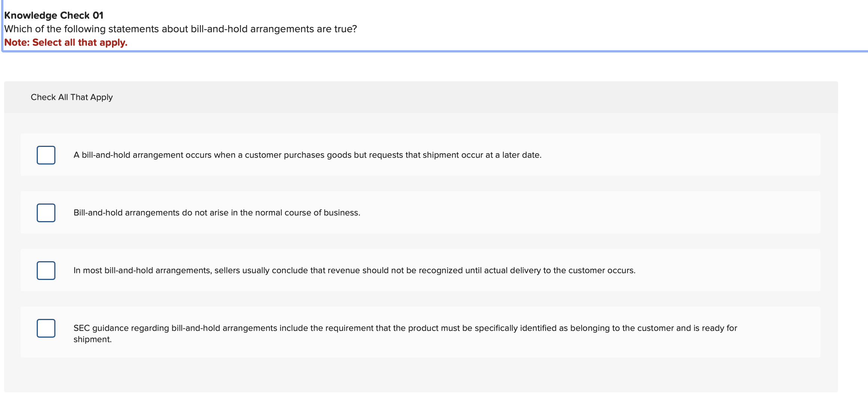This screenshot has width=868, height=401.
Task: Select the statement about sellers concluding revenue recognition
Action: 354,270
